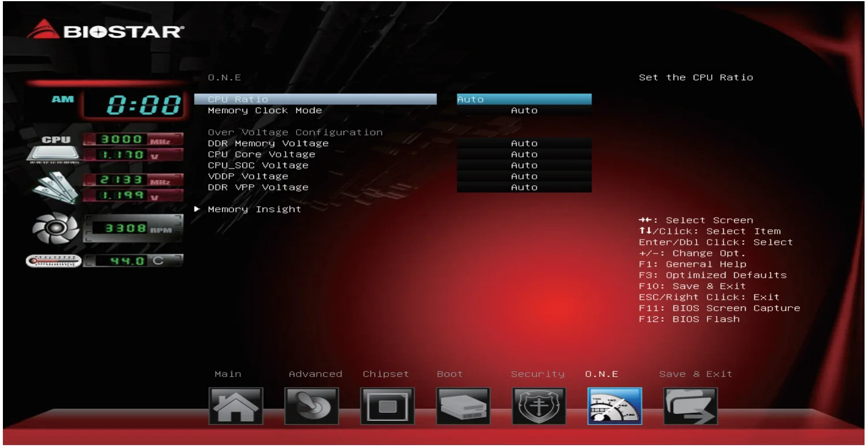Click the F10: Save & Exit hint

coord(693,286)
